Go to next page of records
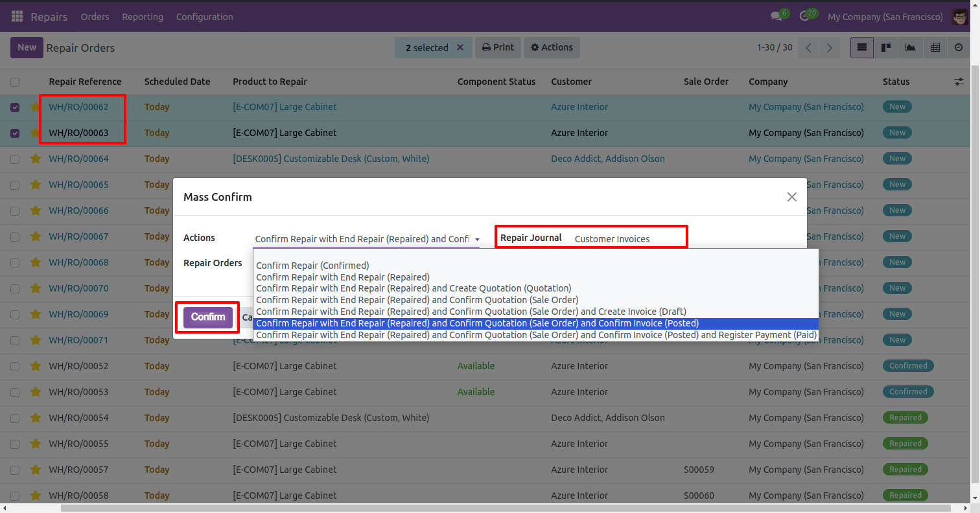This screenshot has width=980, height=513. (829, 48)
